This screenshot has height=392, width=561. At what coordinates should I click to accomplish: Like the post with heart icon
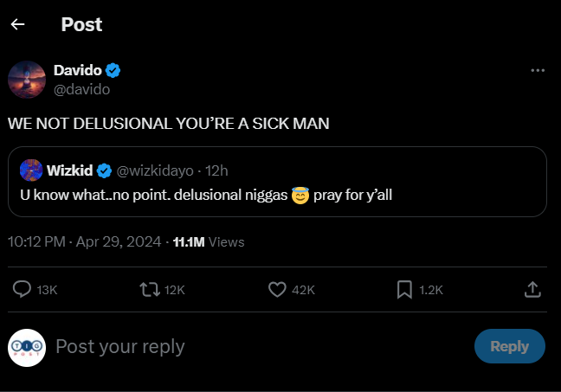(277, 290)
